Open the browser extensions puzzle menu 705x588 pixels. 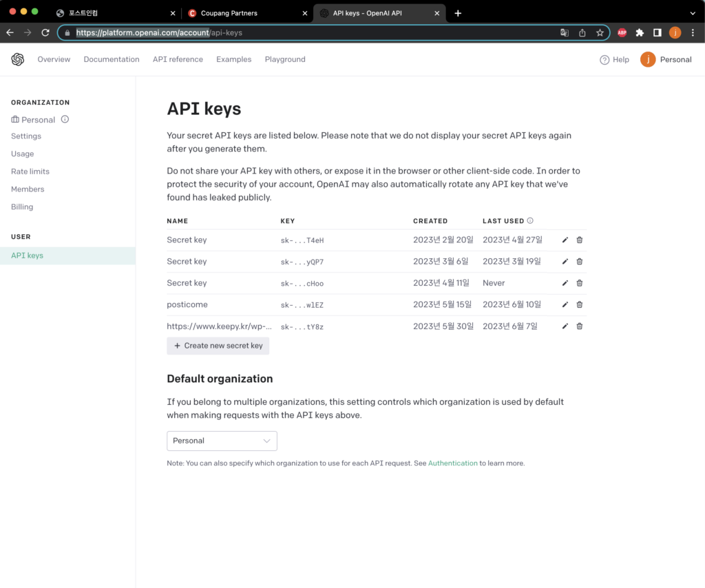pyautogui.click(x=640, y=33)
